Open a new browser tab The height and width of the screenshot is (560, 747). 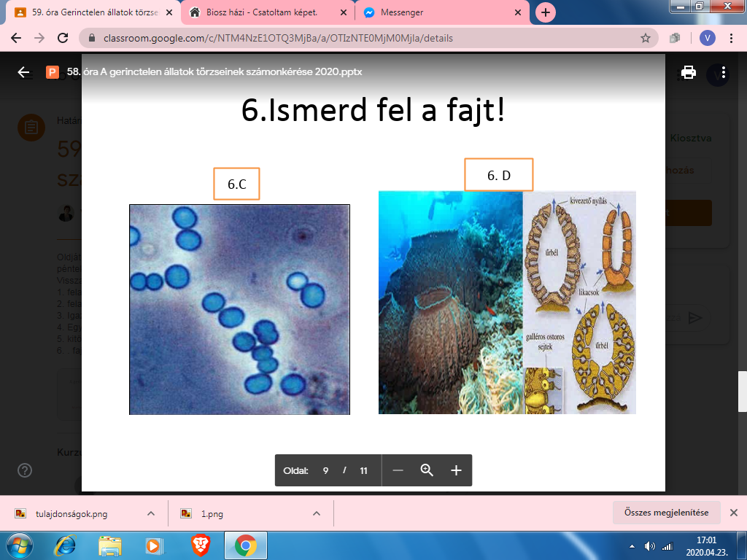pyautogui.click(x=545, y=12)
